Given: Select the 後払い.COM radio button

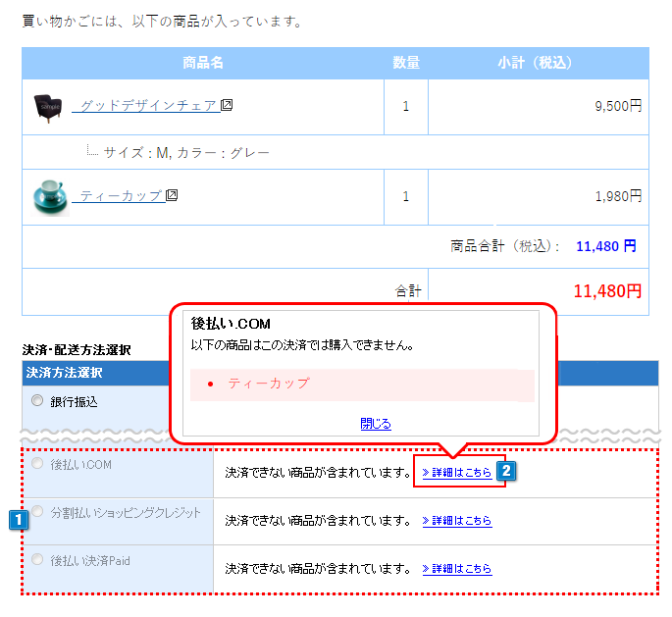Looking at the screenshot, I should (x=37, y=463).
